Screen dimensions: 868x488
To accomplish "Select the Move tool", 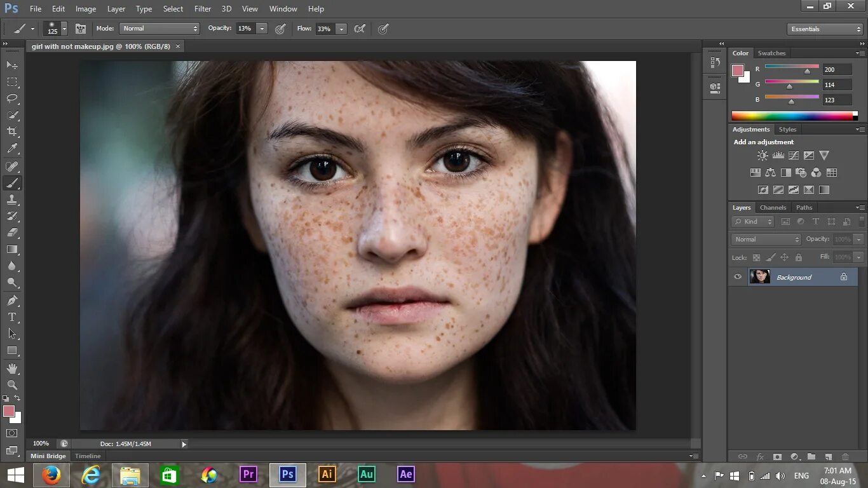I will (12, 65).
